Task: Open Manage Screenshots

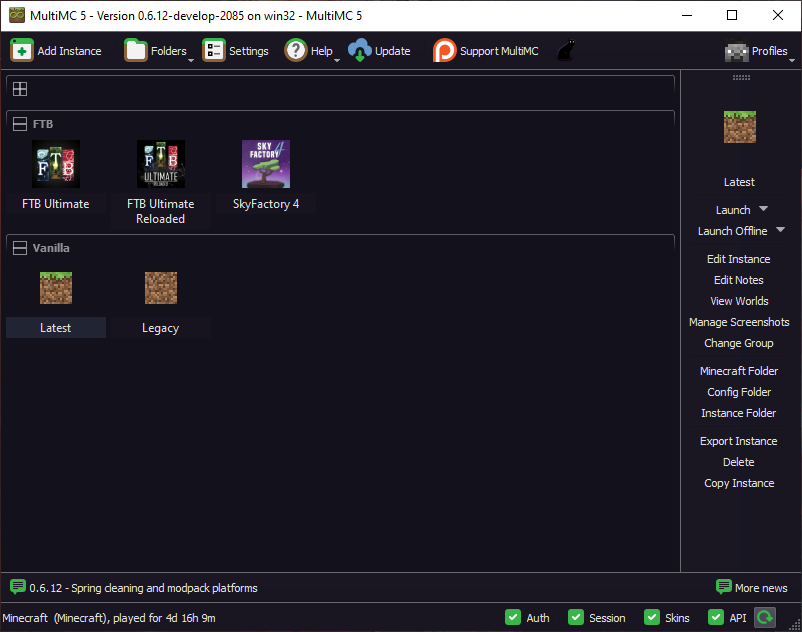Action: (739, 322)
